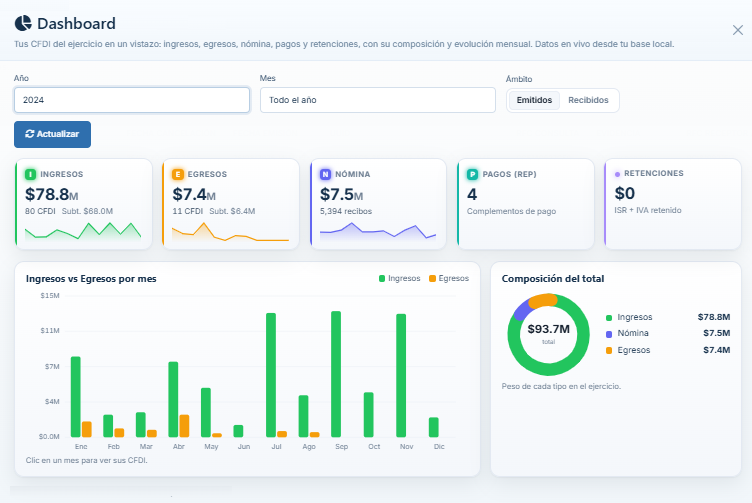Click orange Egresos swatch in composition legend

click(x=609, y=351)
